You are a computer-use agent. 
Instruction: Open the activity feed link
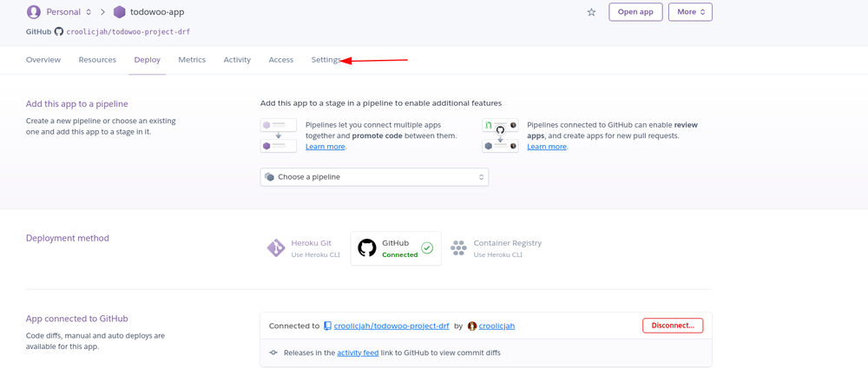[358, 353]
